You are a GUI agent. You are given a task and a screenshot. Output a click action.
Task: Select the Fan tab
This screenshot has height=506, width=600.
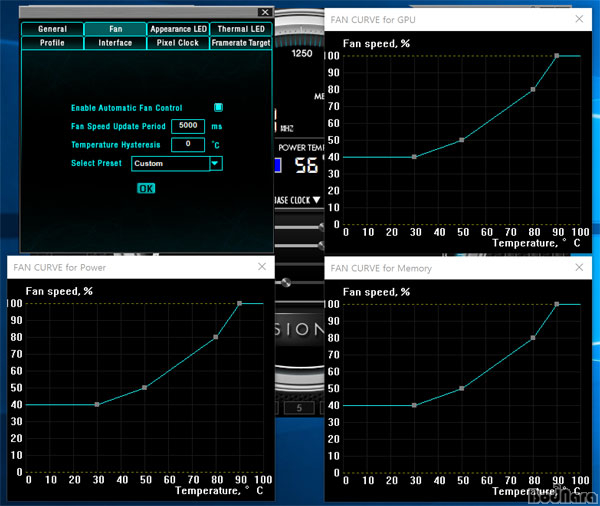pyautogui.click(x=115, y=29)
